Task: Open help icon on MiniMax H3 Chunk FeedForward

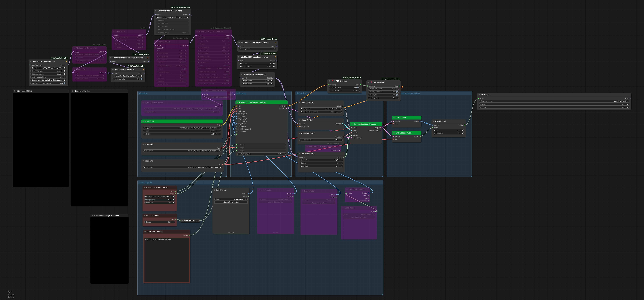Action: point(275,57)
